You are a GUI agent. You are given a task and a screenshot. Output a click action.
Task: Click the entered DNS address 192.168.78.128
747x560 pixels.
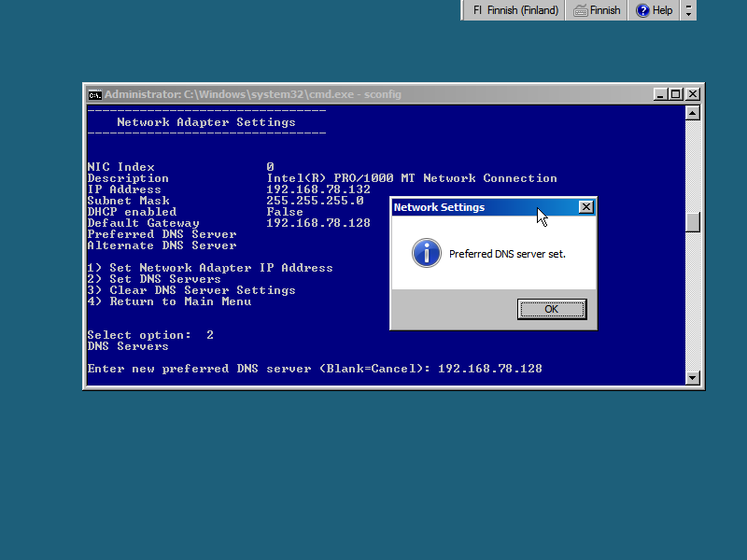point(489,369)
